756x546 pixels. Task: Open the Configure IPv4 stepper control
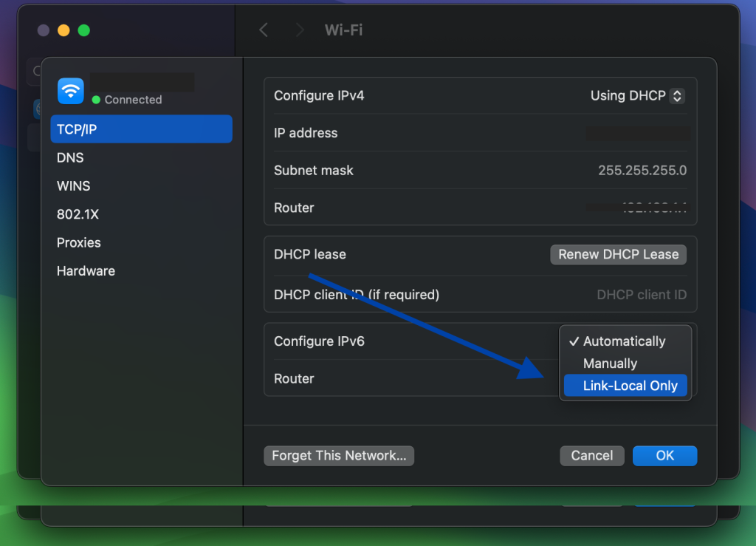[677, 95]
